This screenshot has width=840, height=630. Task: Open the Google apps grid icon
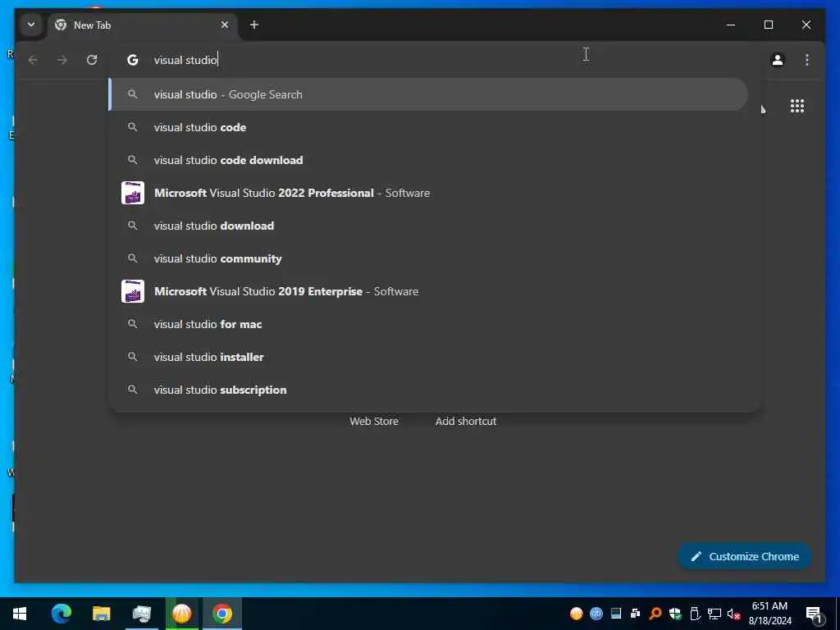797,106
